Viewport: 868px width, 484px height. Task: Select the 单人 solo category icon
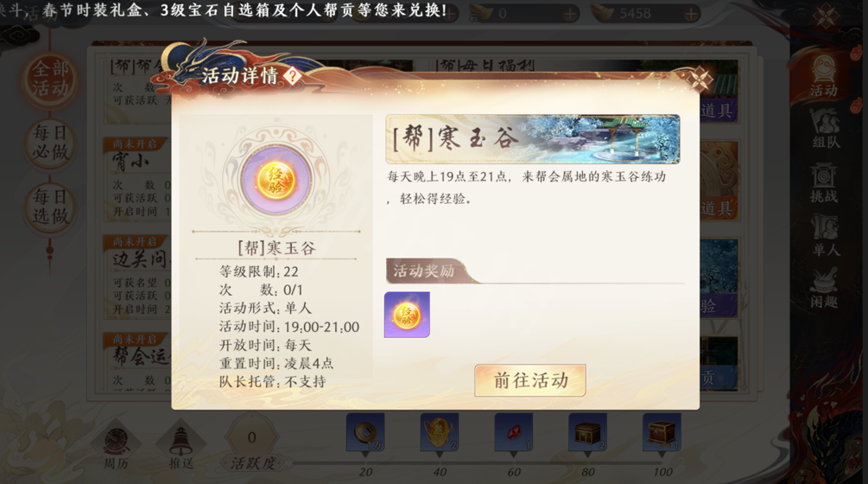825,236
